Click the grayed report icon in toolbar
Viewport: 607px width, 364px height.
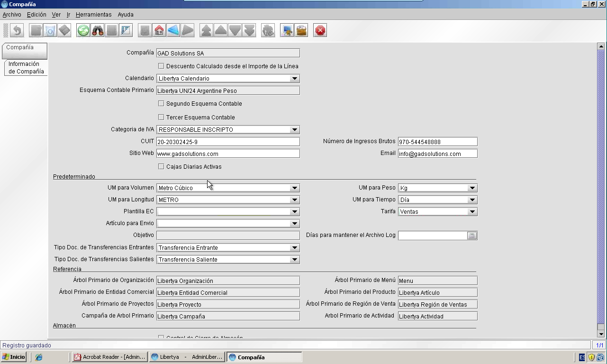[x=268, y=31]
